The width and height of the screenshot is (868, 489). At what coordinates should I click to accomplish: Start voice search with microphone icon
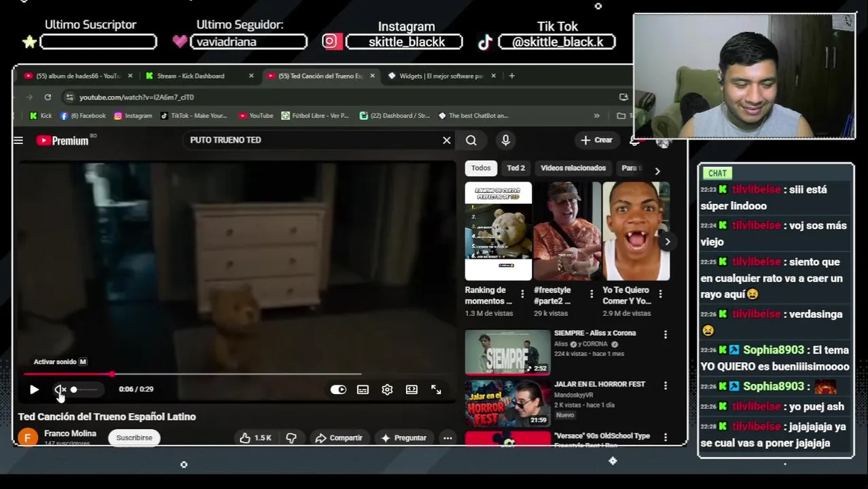point(505,140)
